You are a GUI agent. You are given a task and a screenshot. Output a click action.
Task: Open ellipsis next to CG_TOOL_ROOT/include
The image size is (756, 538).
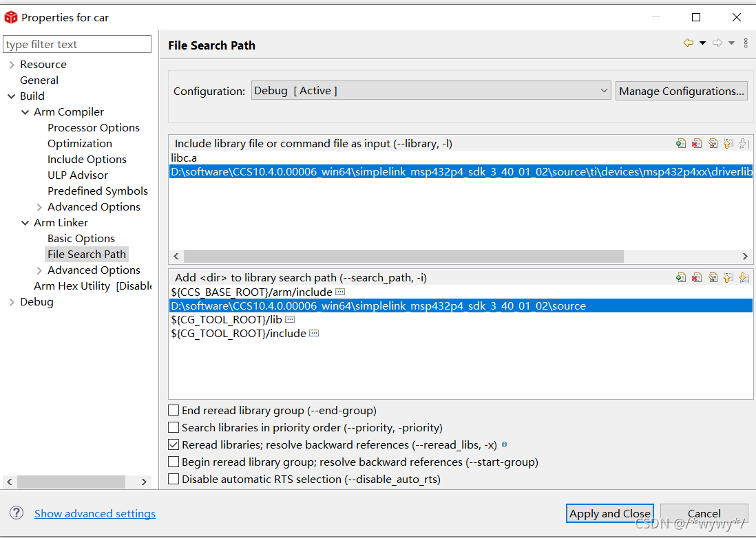(314, 333)
